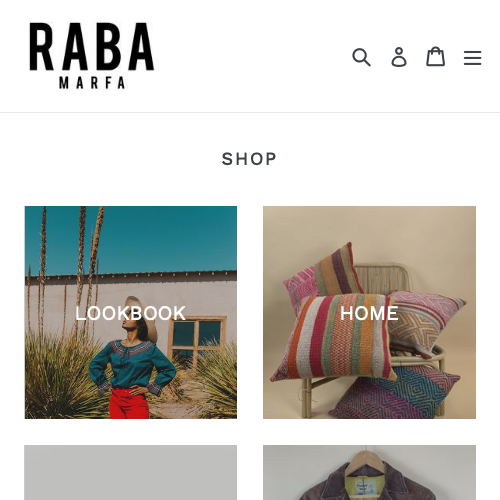Viewport: 500px width, 500px height.
Task: Select the brown jacket on hanger thumbnail
Action: [369, 473]
